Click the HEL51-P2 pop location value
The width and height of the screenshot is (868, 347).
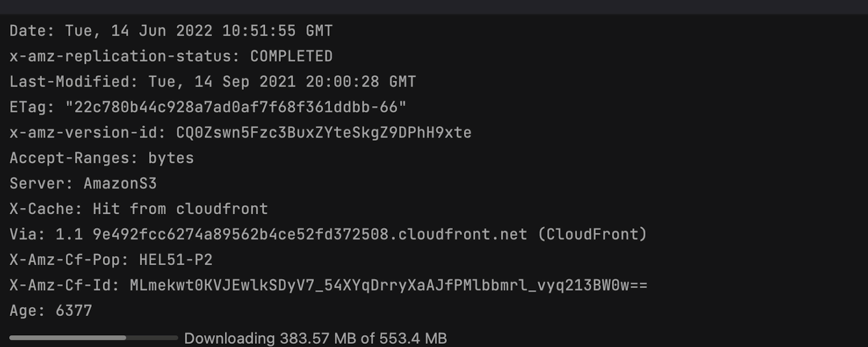click(176, 260)
